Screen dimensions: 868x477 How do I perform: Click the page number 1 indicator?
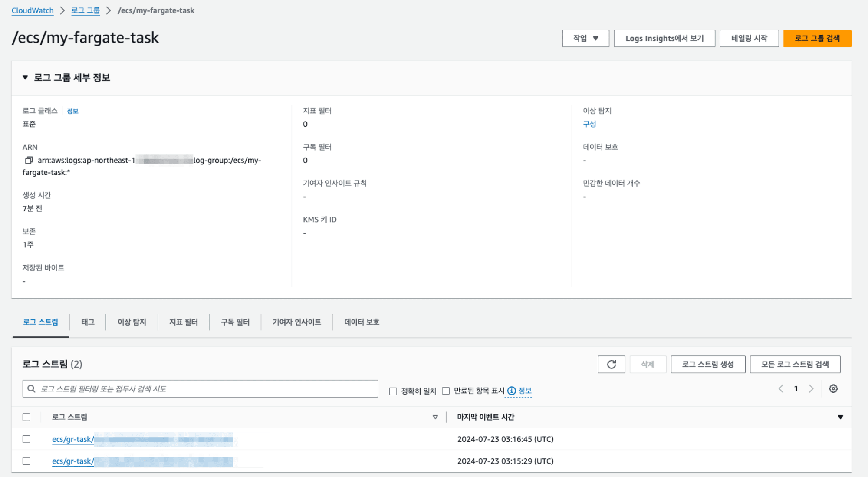point(796,389)
